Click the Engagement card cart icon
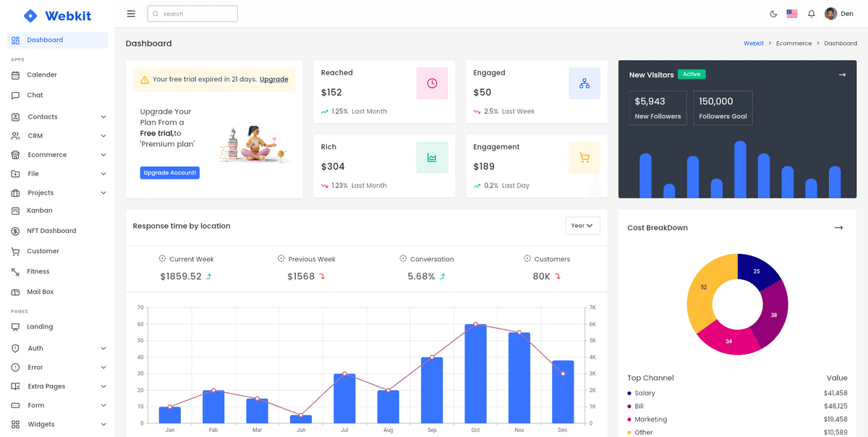The height and width of the screenshot is (437, 868). 584,158
